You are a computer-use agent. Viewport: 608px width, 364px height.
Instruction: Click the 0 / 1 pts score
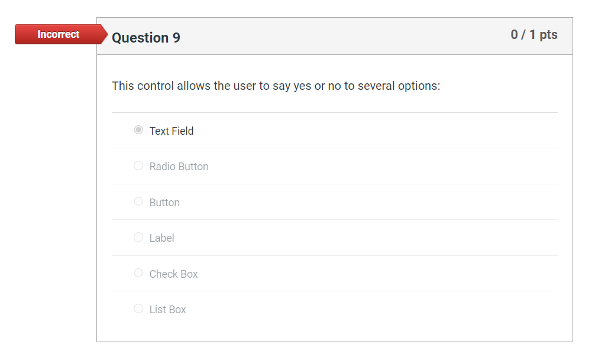tap(533, 35)
